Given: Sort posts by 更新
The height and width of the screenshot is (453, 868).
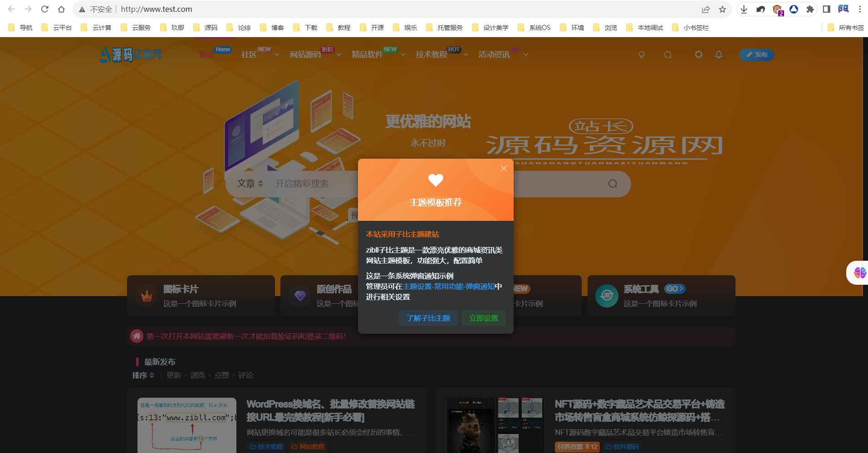Looking at the screenshot, I should pos(174,375).
